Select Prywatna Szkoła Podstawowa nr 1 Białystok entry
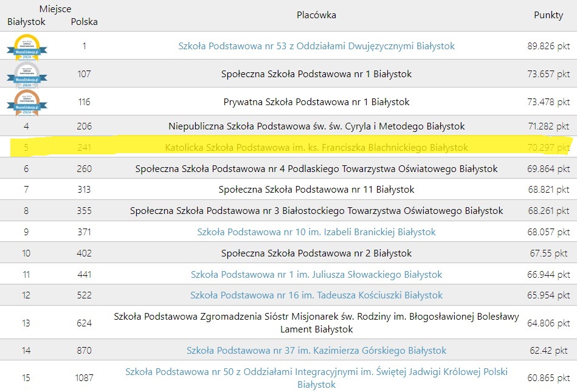577x392 pixels. click(x=316, y=102)
